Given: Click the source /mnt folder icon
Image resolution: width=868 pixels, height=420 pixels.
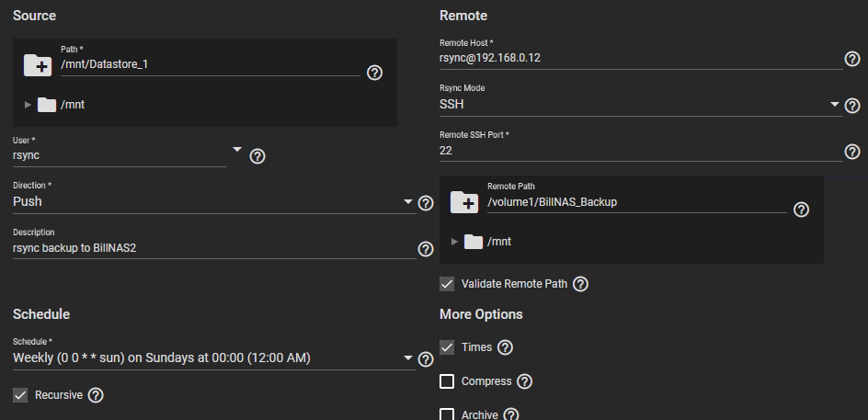Looking at the screenshot, I should pos(47,105).
